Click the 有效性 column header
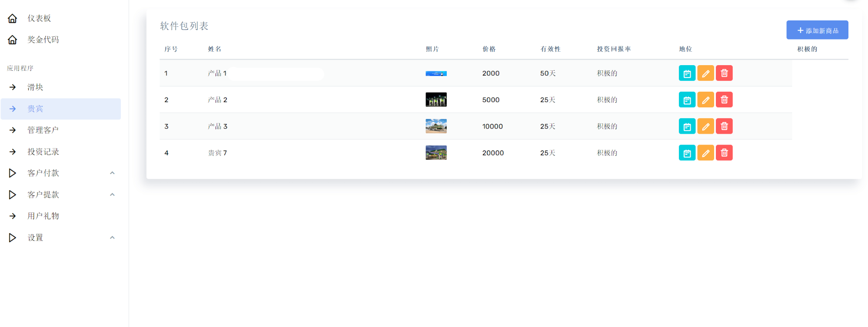 (550, 49)
